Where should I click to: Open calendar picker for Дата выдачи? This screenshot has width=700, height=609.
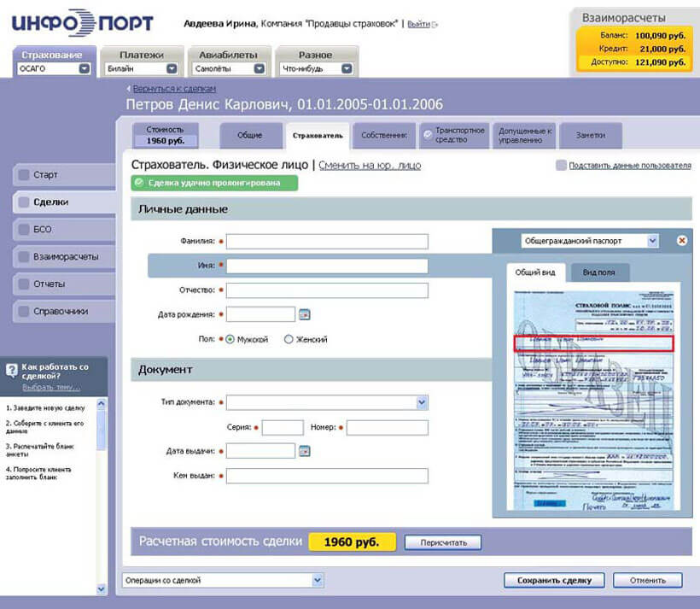[x=304, y=451]
